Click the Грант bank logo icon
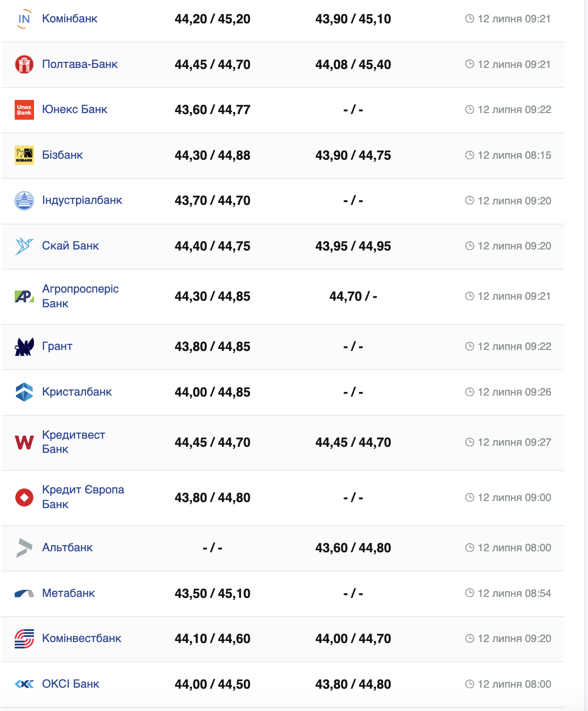 [24, 346]
